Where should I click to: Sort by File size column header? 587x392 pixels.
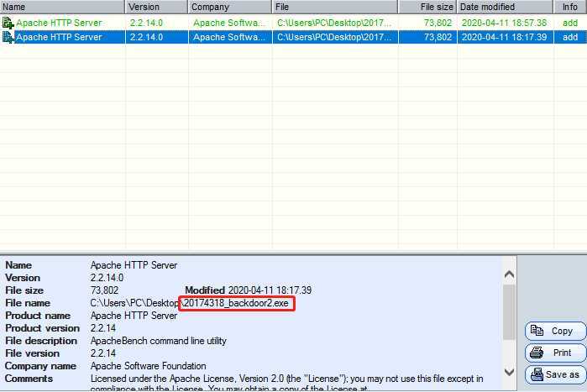(x=427, y=7)
